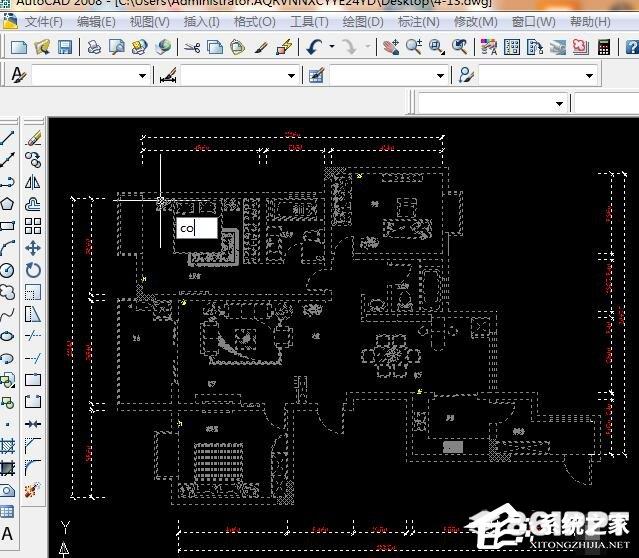This screenshot has width=639, height=558.
Task: Select the Array tool
Action: (x=33, y=226)
